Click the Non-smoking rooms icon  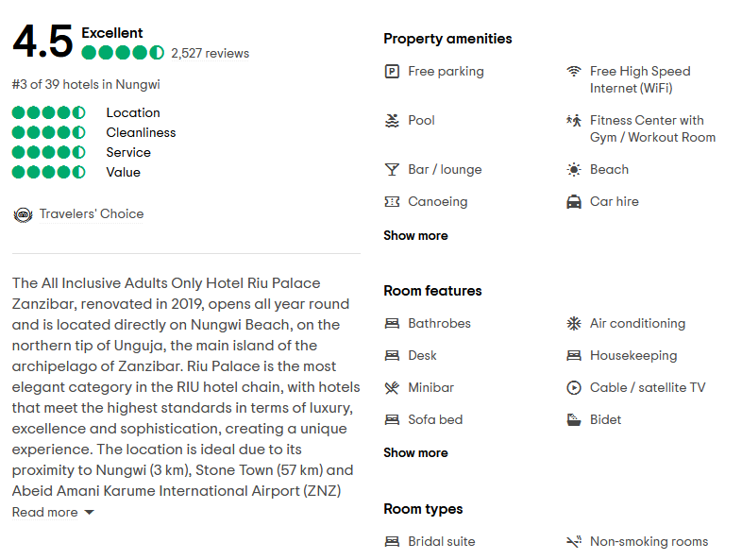tap(573, 542)
